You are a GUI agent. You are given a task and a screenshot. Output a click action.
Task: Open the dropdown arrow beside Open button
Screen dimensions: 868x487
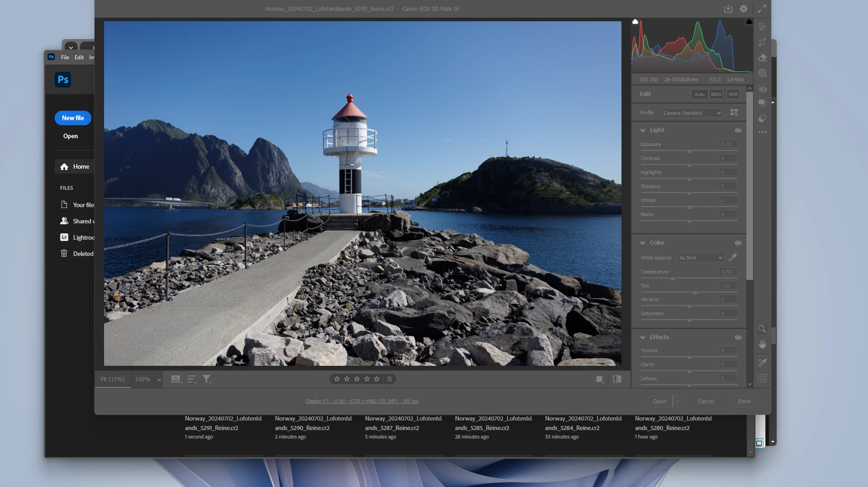pyautogui.click(x=678, y=402)
